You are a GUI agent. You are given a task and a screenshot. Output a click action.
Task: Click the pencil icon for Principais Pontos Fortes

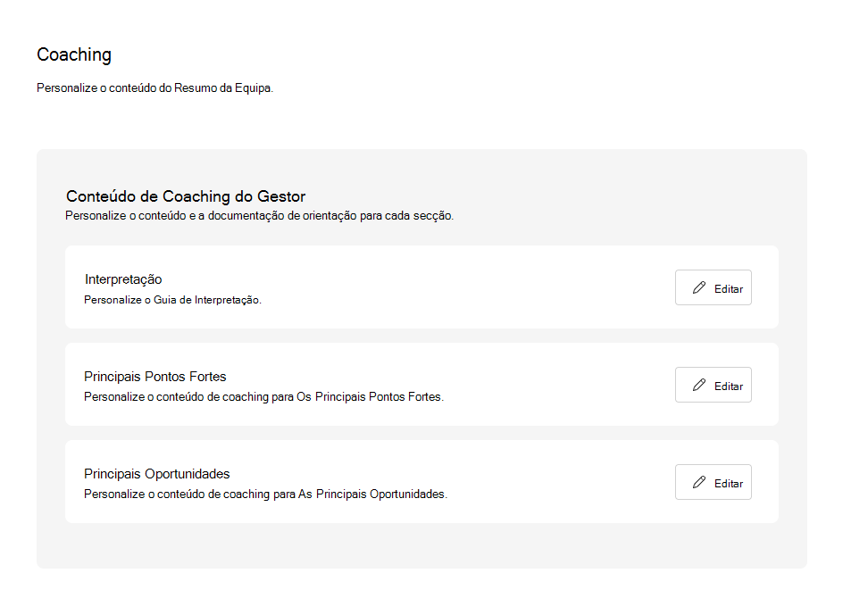click(x=699, y=386)
